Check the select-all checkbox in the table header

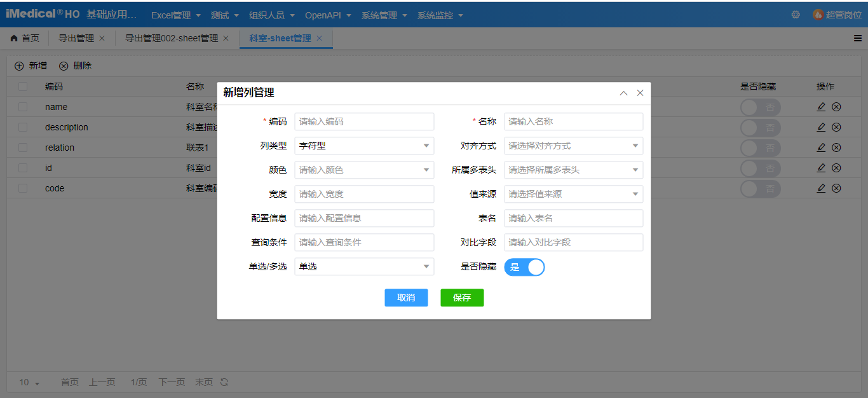(x=22, y=86)
